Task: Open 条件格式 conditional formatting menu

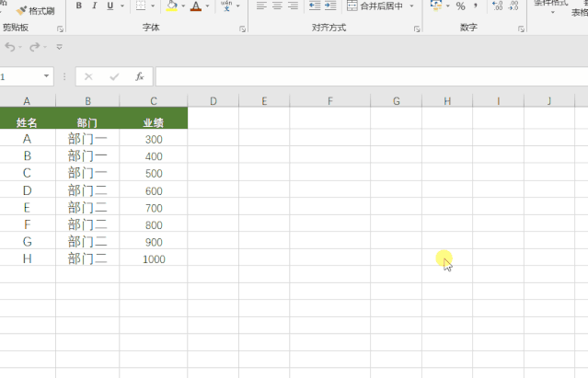Action: pos(551,6)
